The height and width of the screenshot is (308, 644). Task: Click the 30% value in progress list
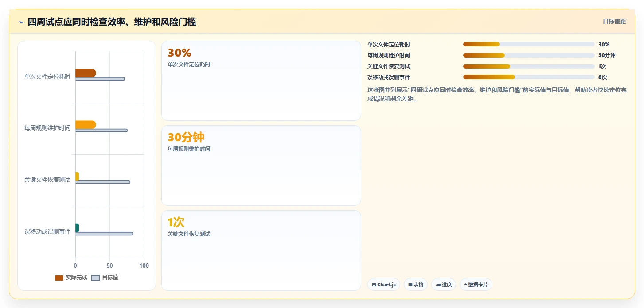point(604,45)
